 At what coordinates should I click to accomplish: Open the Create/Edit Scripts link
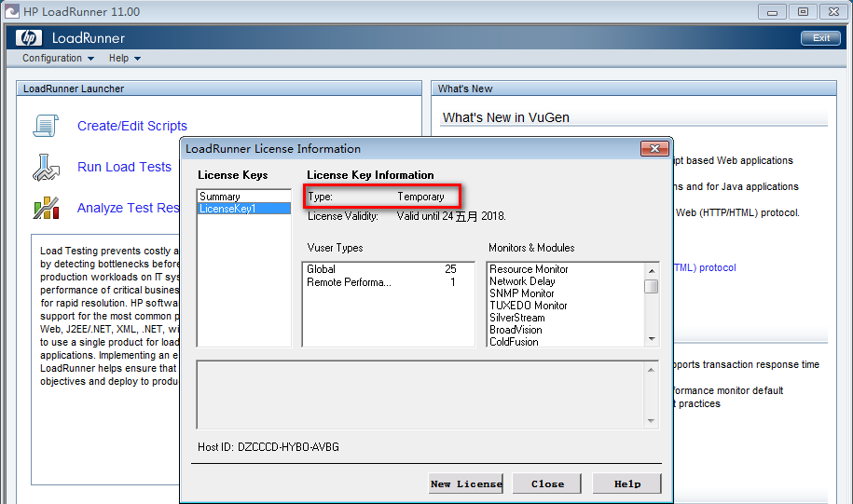coord(132,126)
